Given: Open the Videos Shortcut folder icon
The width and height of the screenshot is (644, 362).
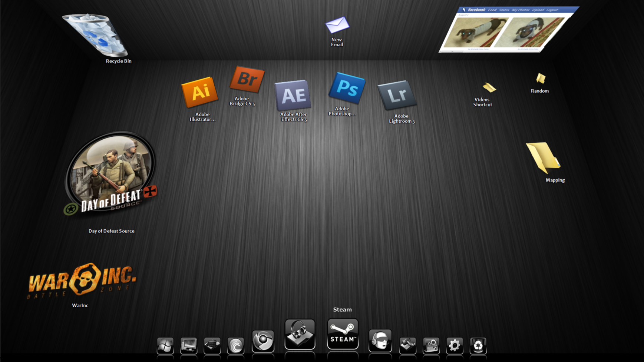Looking at the screenshot, I should pyautogui.click(x=489, y=87).
